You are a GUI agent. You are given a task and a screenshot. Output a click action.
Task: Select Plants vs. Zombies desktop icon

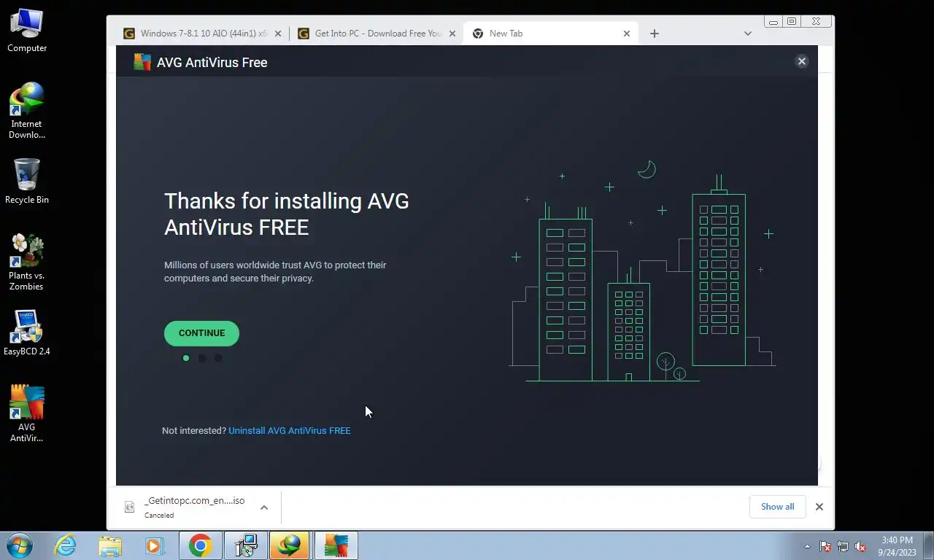pos(27,262)
